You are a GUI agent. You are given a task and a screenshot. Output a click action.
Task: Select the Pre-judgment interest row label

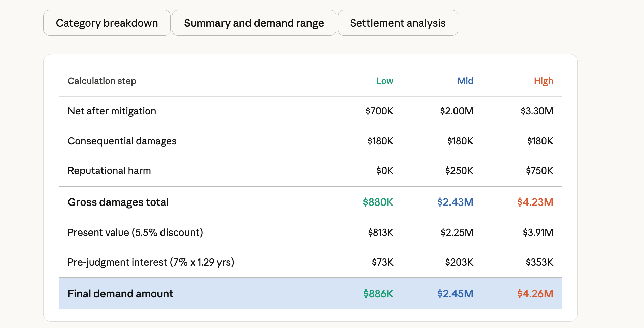[151, 262]
